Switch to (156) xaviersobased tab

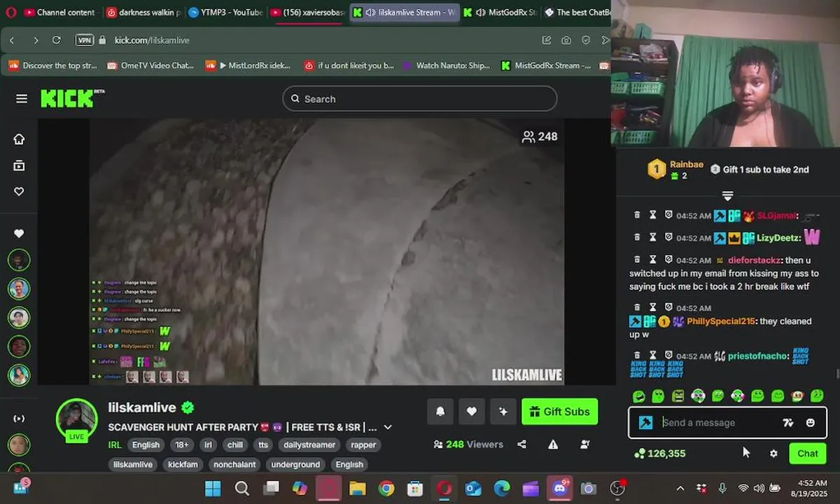tap(308, 13)
